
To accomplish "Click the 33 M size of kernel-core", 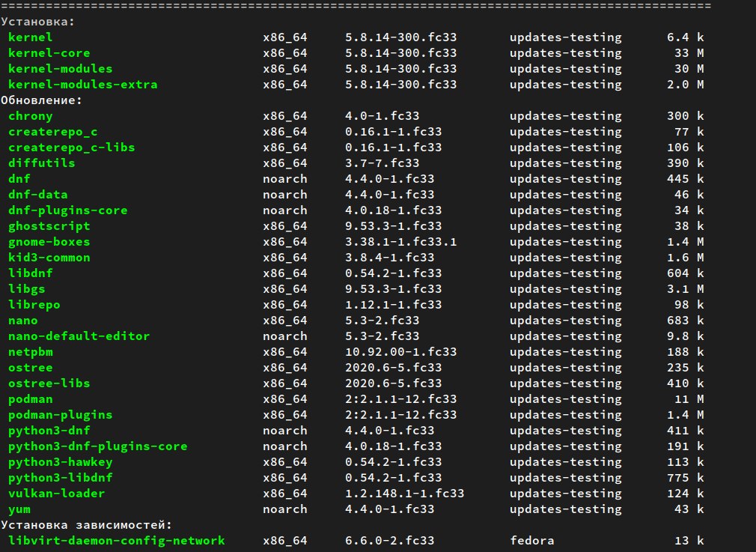I will 689,53.
